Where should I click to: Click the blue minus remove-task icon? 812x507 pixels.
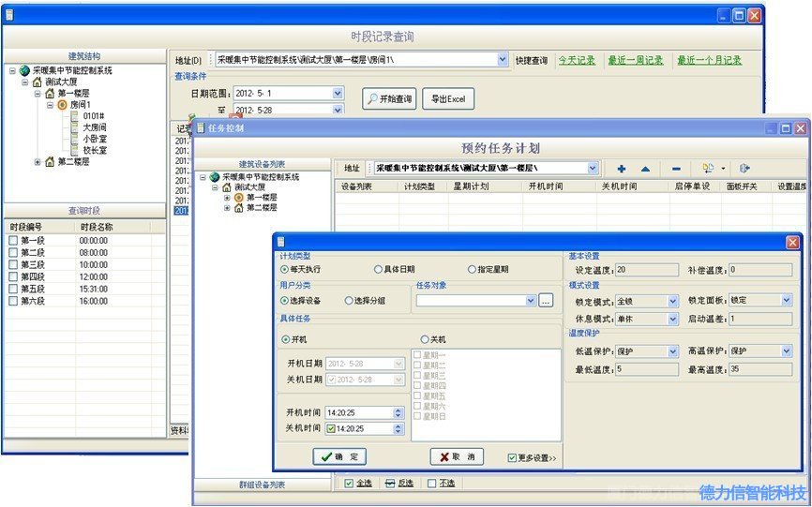pyautogui.click(x=676, y=169)
